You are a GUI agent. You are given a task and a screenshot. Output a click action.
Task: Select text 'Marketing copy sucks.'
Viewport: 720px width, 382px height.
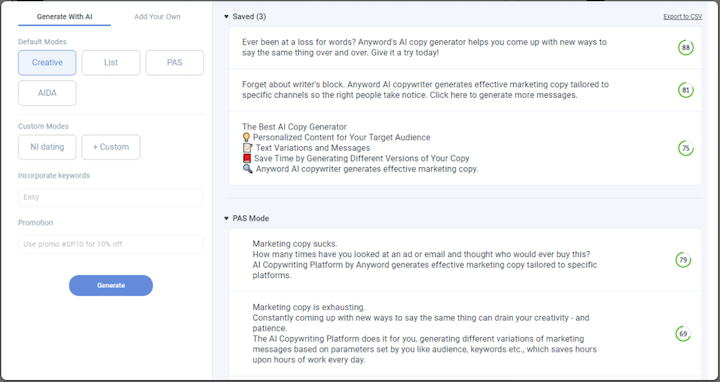coord(295,244)
